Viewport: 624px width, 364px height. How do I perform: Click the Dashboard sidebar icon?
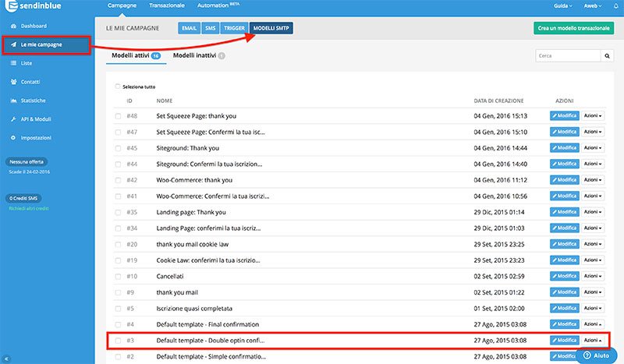coord(13,26)
